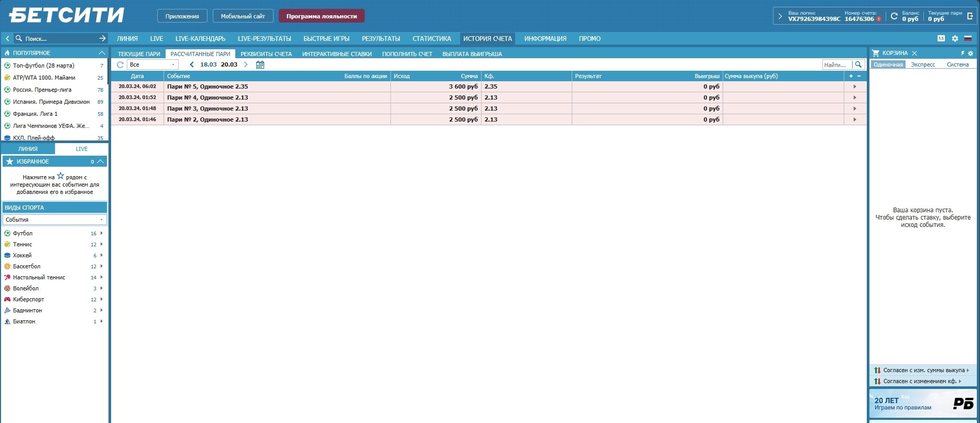Click the logout icon next to Текущие пари
Image resolution: width=980 pixels, height=423 pixels.
coord(970,16)
